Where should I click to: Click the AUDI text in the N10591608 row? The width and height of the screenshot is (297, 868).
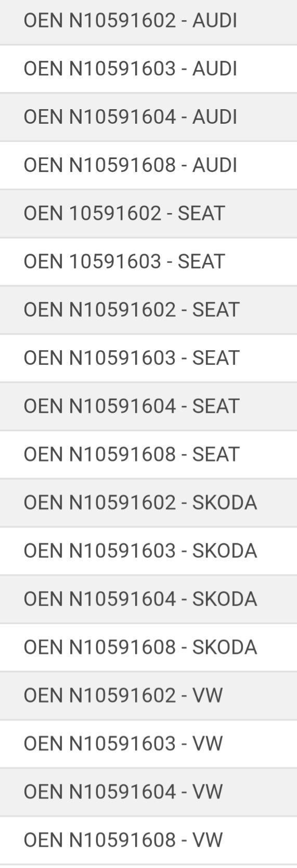[x=215, y=165]
